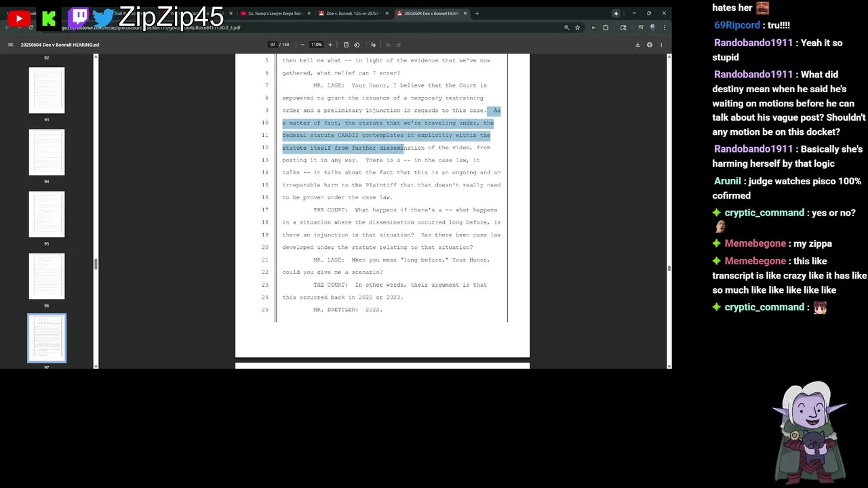This screenshot has width=868, height=488.
Task: Click the line 'this occurred back in 2022 or 2023.'
Action: pos(342,298)
